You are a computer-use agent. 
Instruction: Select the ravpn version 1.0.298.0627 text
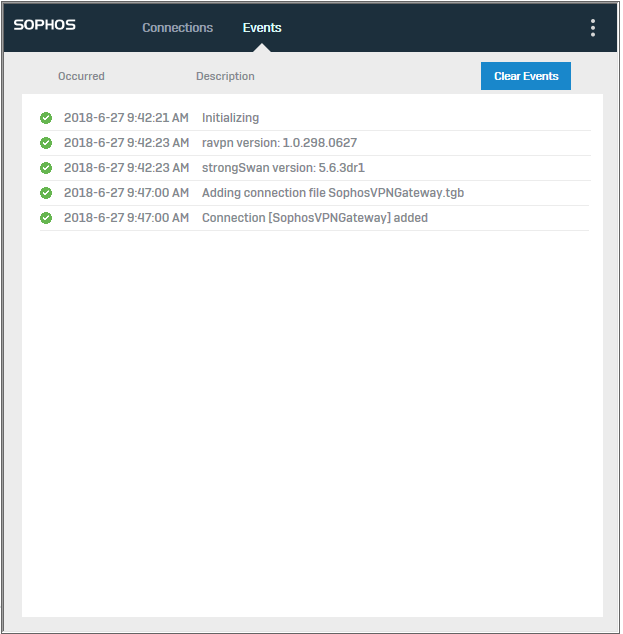279,143
